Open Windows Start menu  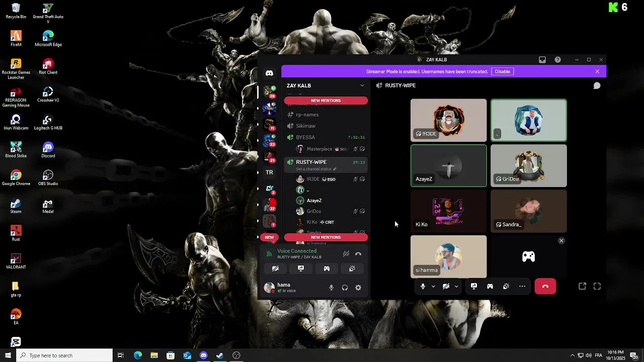coord(8,355)
